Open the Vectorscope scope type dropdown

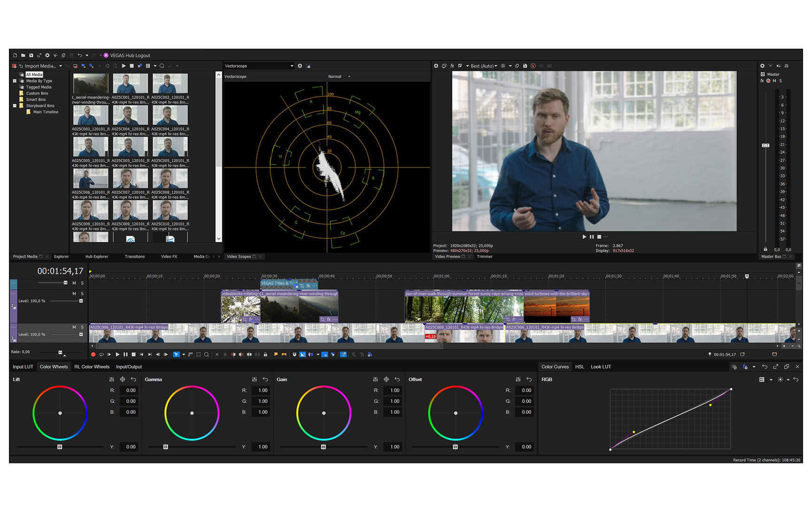259,66
